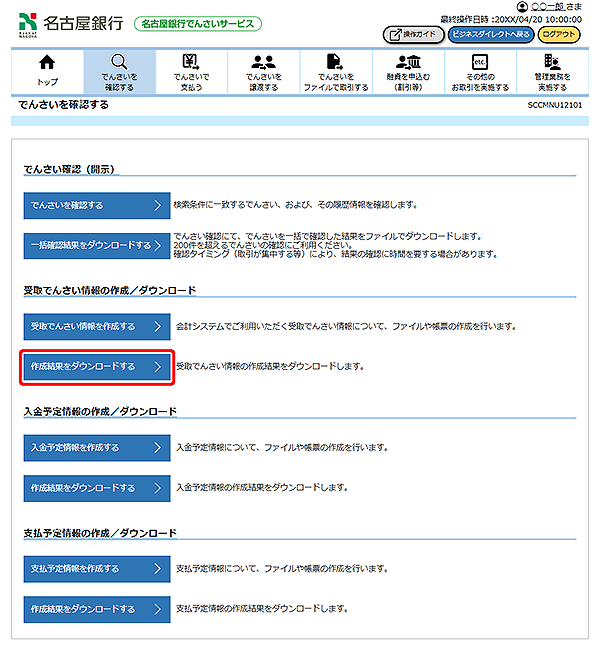Image resolution: width=600 pixels, height=645 pixels.
Task: Click the でんさいを確認する blue button
Action: point(97,205)
